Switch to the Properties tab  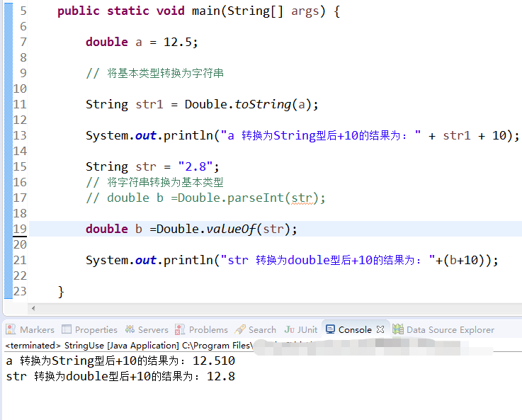(89, 329)
